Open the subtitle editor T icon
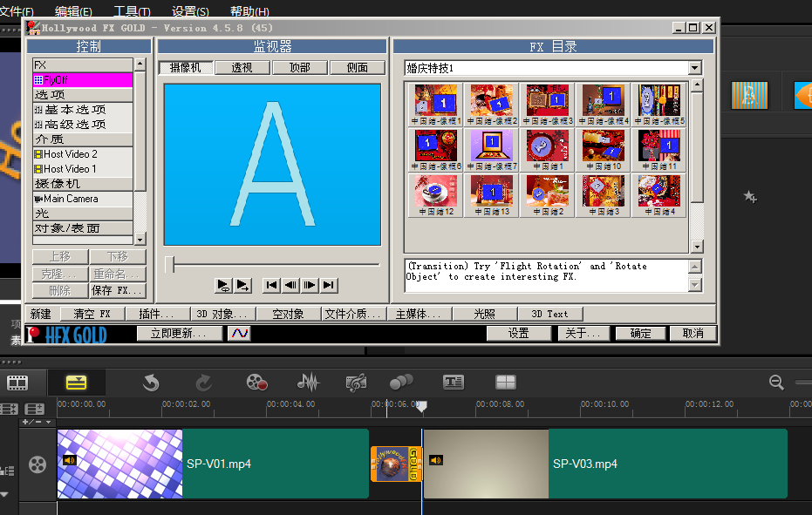This screenshot has width=812, height=515. (x=454, y=383)
